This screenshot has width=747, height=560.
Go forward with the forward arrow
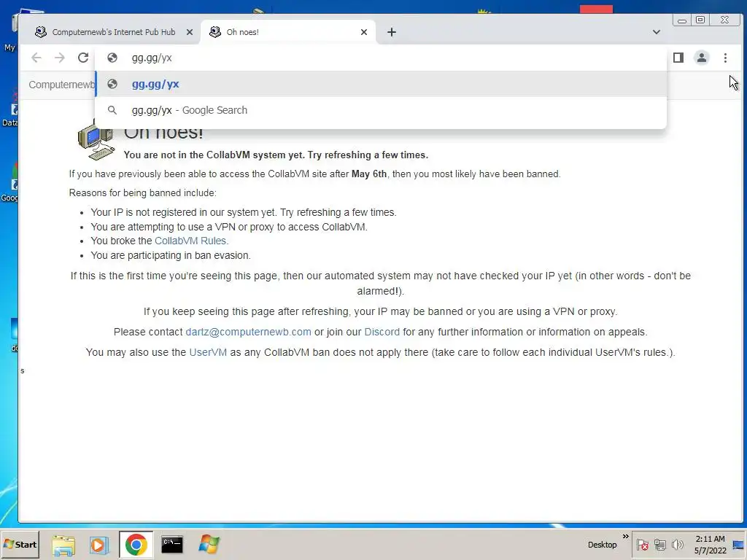click(x=60, y=58)
